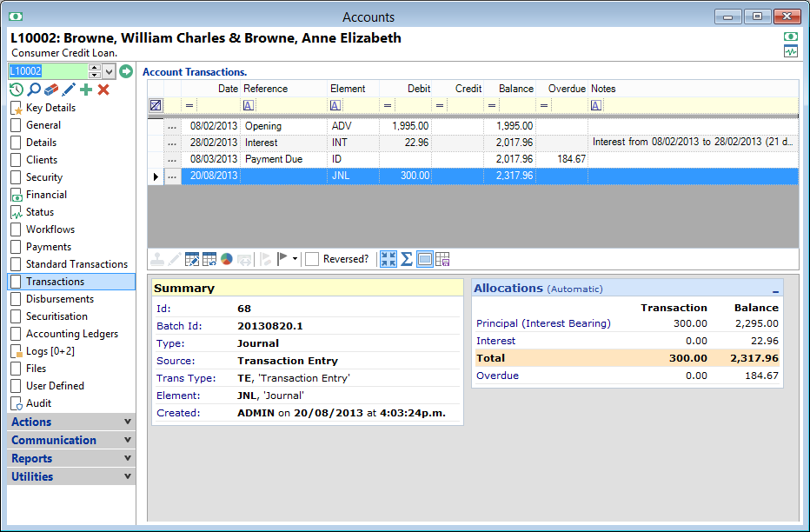Open the flag icon dropdown arrow
The image size is (810, 532).
coord(295,259)
